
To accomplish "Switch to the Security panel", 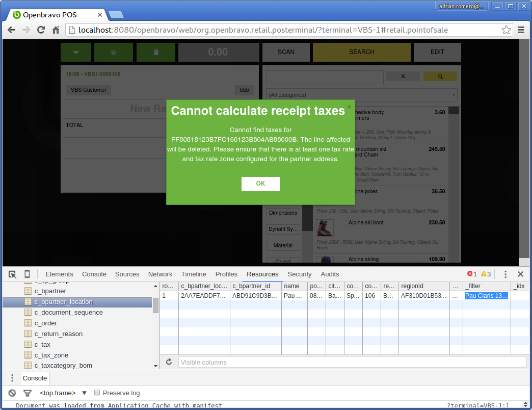I will coord(300,274).
